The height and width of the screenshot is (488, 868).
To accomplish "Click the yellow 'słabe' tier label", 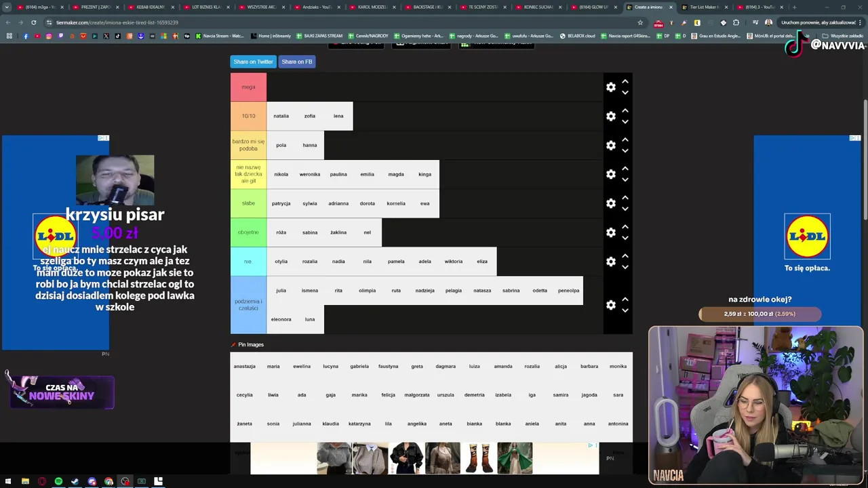I will [x=248, y=203].
